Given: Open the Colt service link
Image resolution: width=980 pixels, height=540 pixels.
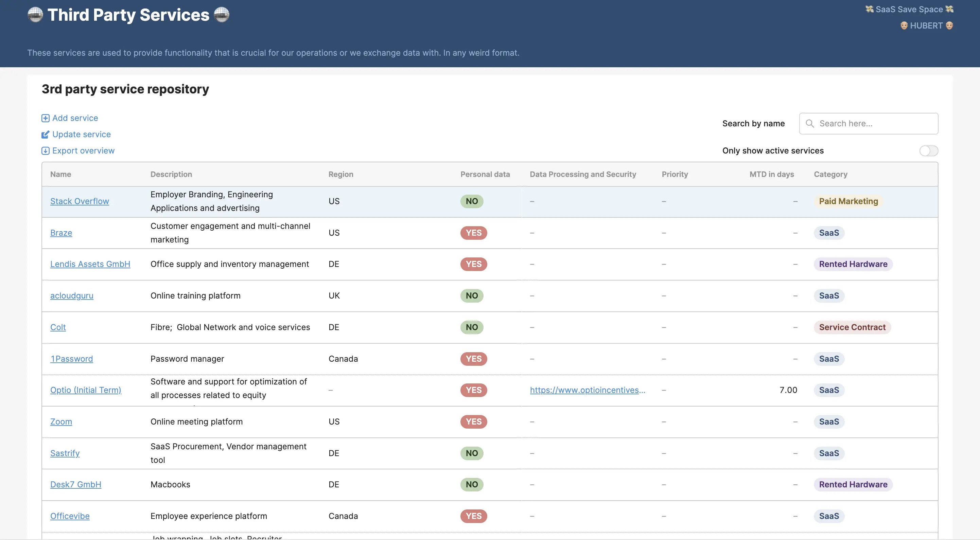Looking at the screenshot, I should click(58, 327).
